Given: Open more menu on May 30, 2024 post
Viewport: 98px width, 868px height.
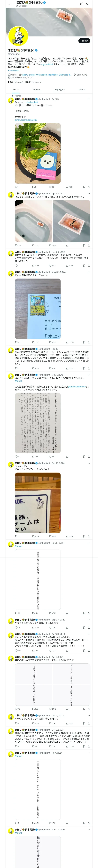Looking at the screenshot, I should (x=89, y=272).
